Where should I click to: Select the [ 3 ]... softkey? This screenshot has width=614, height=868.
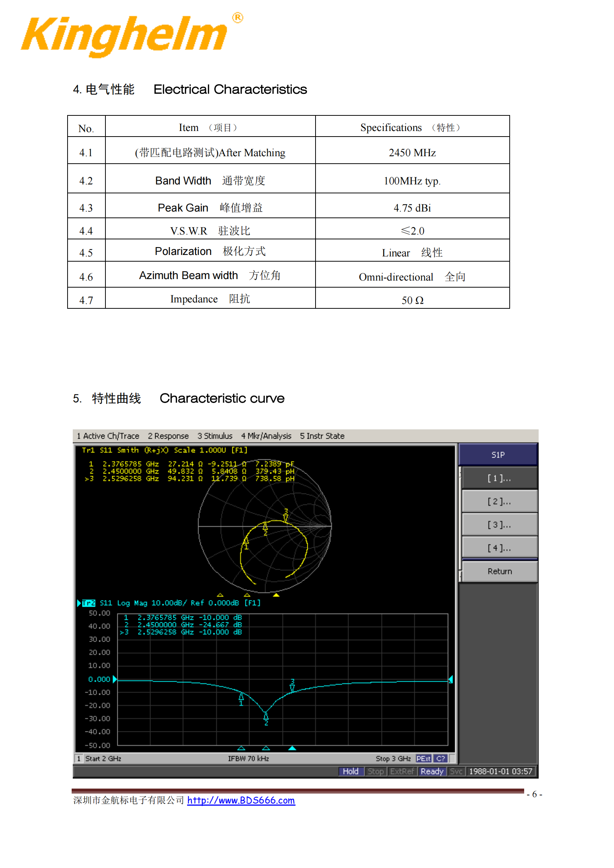coord(499,524)
